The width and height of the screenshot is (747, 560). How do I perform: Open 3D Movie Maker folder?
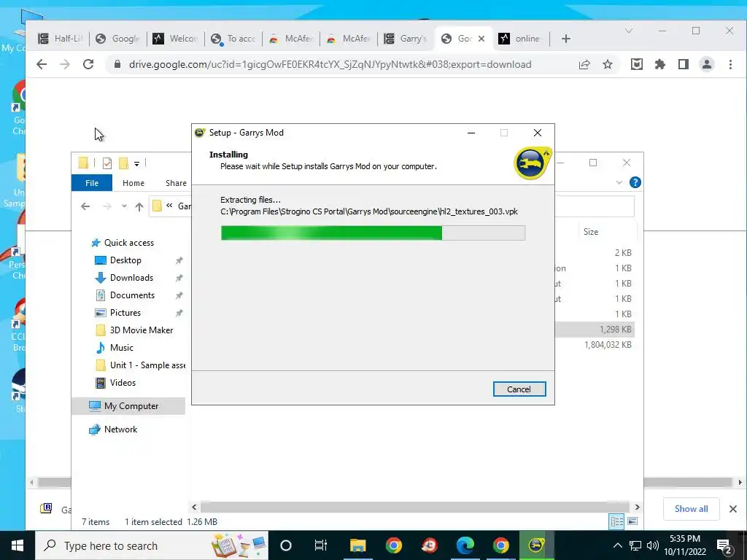point(134,330)
